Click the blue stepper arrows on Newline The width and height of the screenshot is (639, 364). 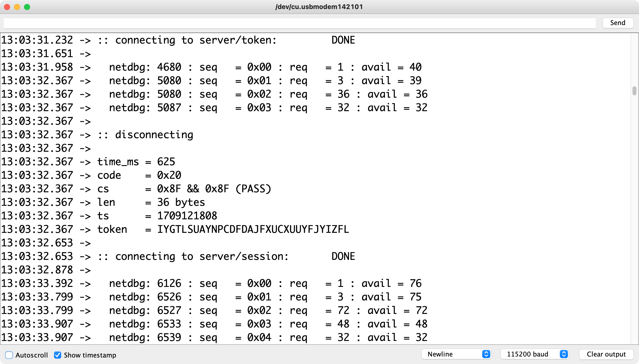coord(486,354)
